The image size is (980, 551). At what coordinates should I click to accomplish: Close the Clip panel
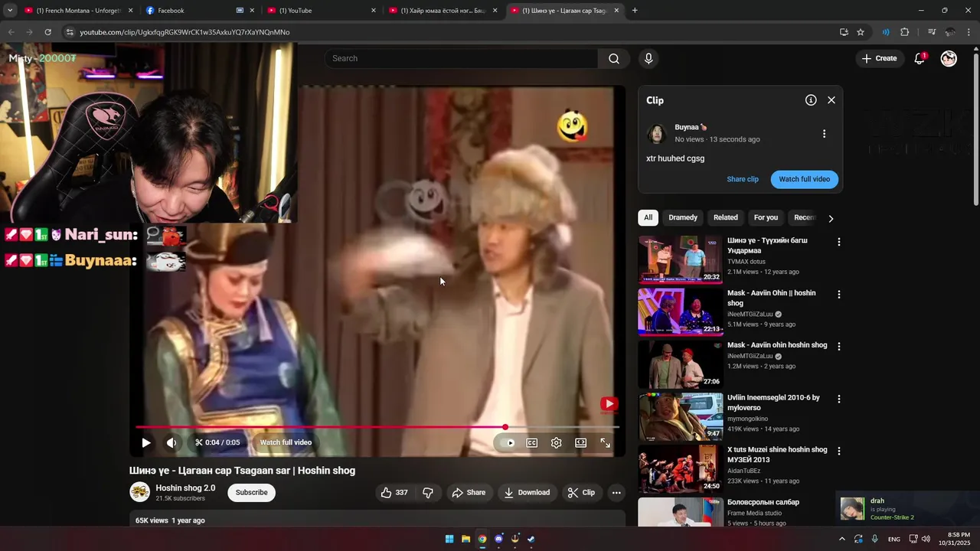(831, 100)
